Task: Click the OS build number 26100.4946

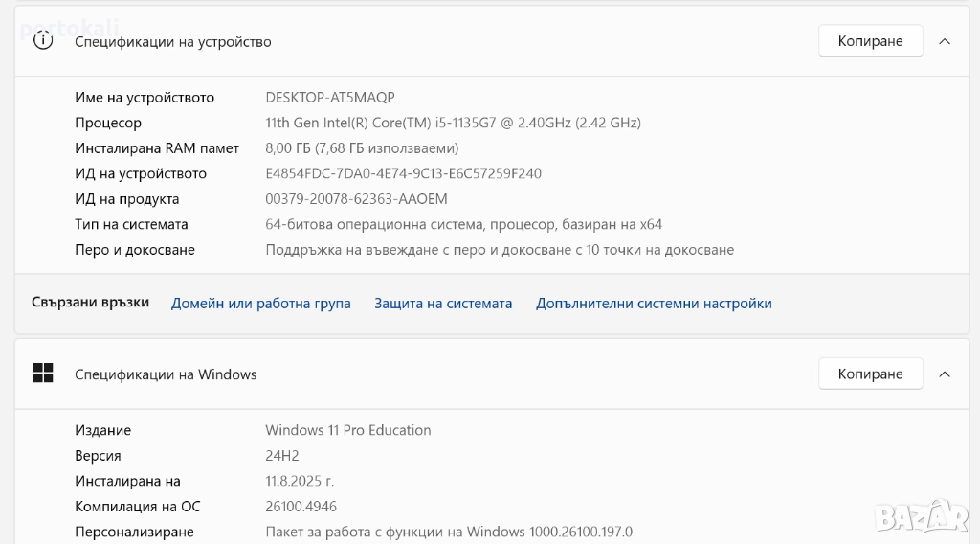Action: point(301,507)
